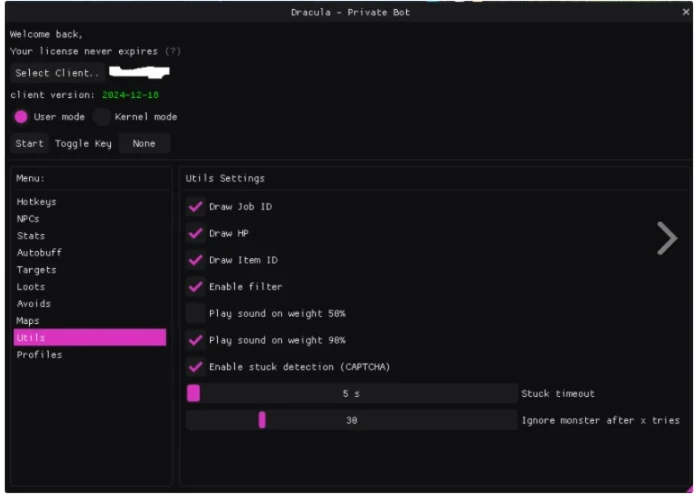The image size is (697, 494).
Task: Open the Select Client chooser
Action: 58,73
